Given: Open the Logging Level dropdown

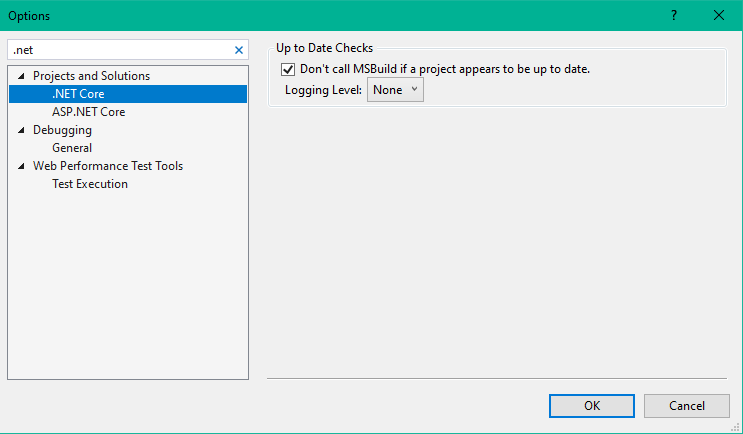Looking at the screenshot, I should pos(395,90).
